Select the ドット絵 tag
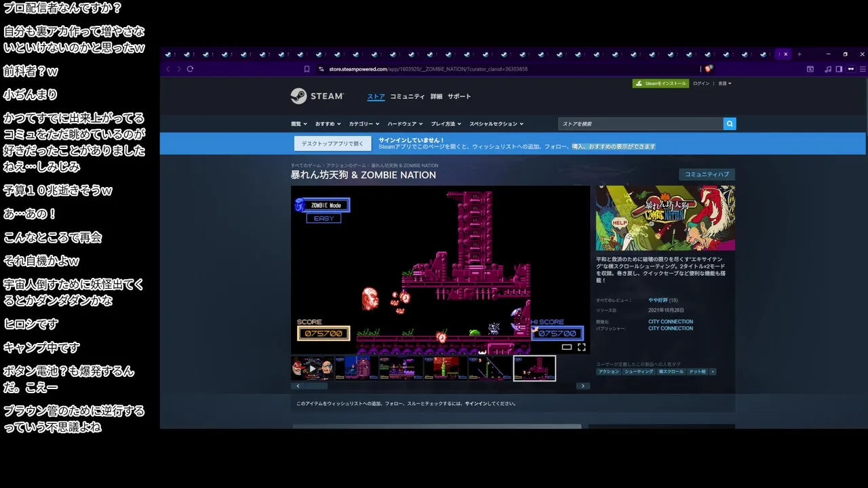The width and height of the screenshot is (868, 488). click(697, 371)
